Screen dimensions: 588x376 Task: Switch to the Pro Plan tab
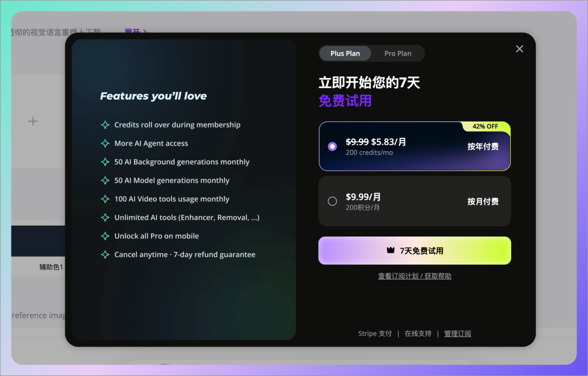[x=397, y=53]
